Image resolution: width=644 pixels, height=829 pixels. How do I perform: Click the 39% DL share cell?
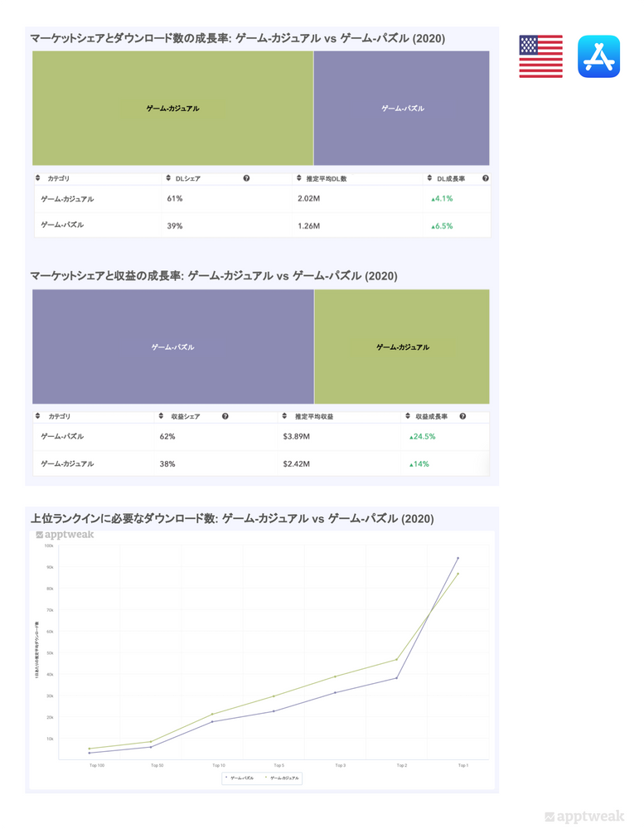coord(175,225)
